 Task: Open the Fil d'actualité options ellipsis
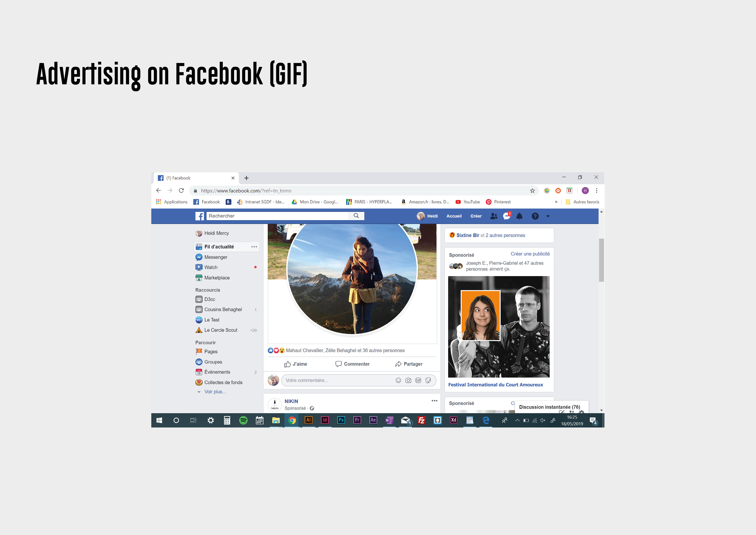tap(254, 247)
